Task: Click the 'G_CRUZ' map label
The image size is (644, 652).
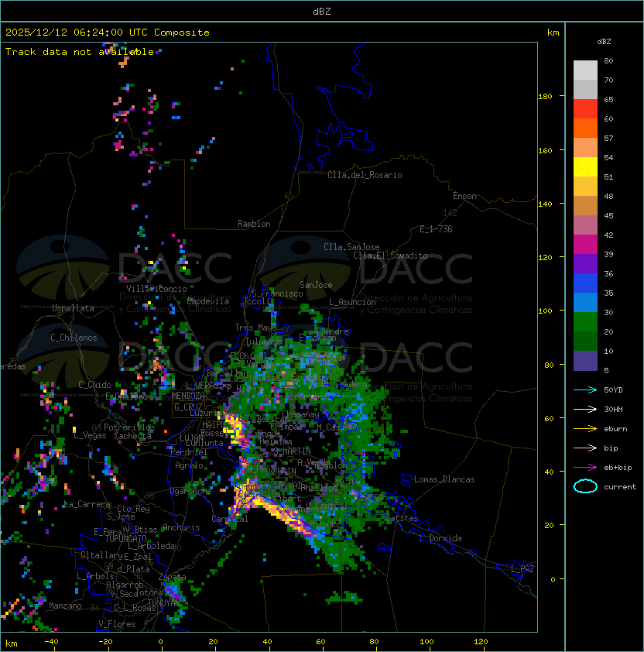Action: 188,407
